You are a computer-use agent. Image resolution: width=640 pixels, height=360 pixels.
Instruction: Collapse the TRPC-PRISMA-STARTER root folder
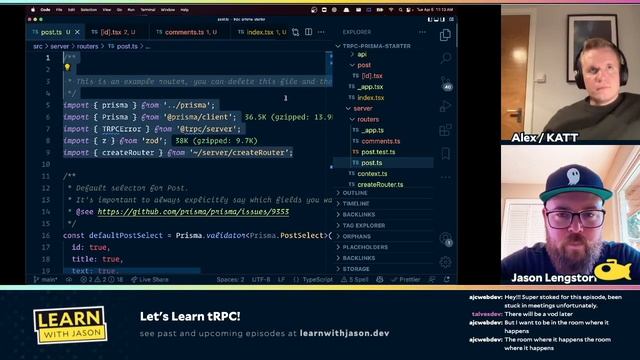[x=376, y=46]
